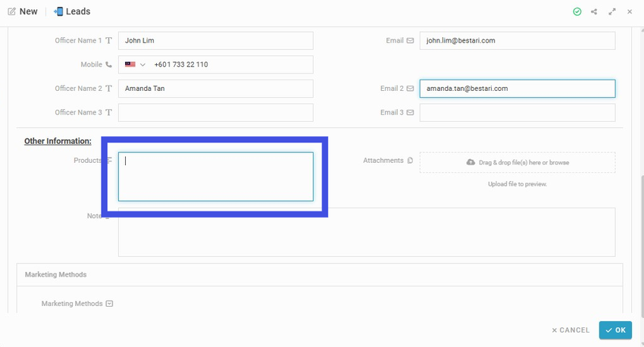Collapse the Marketing Methods section header
The width and height of the screenshot is (644, 347).
(320, 274)
